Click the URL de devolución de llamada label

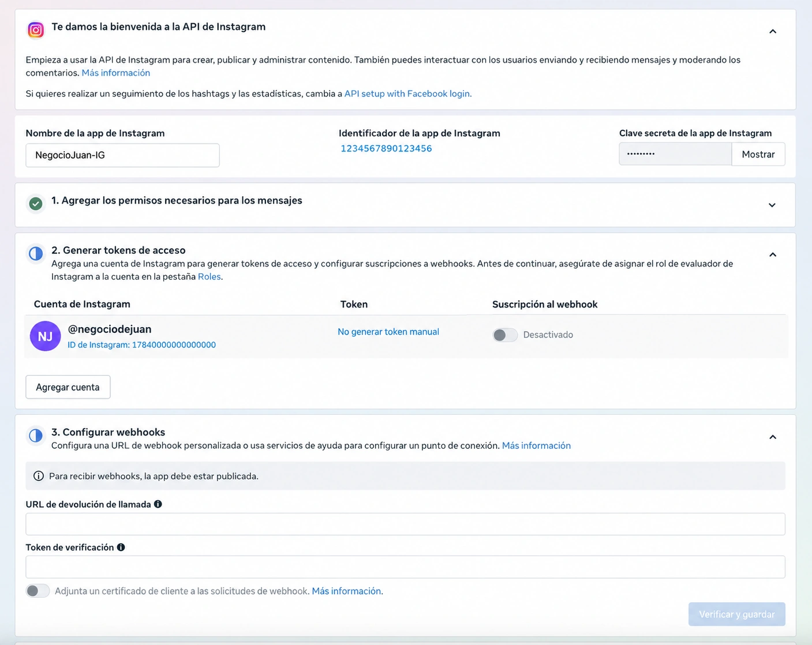pyautogui.click(x=88, y=504)
